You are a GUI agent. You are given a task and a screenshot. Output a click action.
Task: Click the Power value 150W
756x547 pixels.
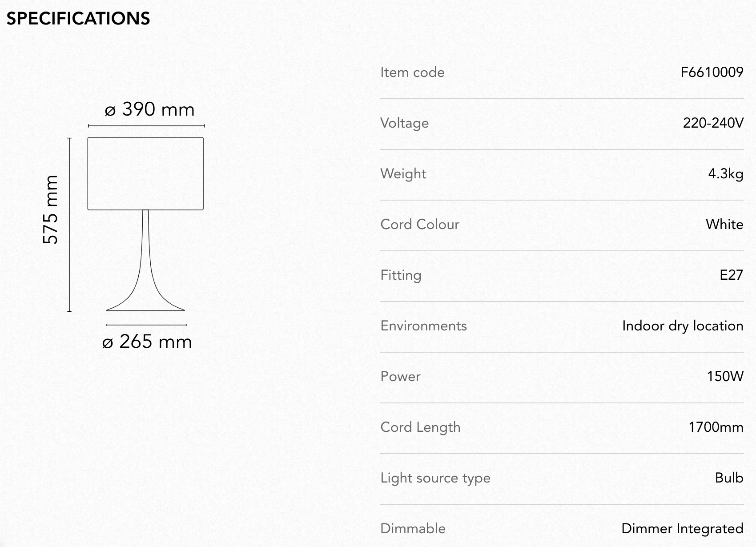point(725,376)
